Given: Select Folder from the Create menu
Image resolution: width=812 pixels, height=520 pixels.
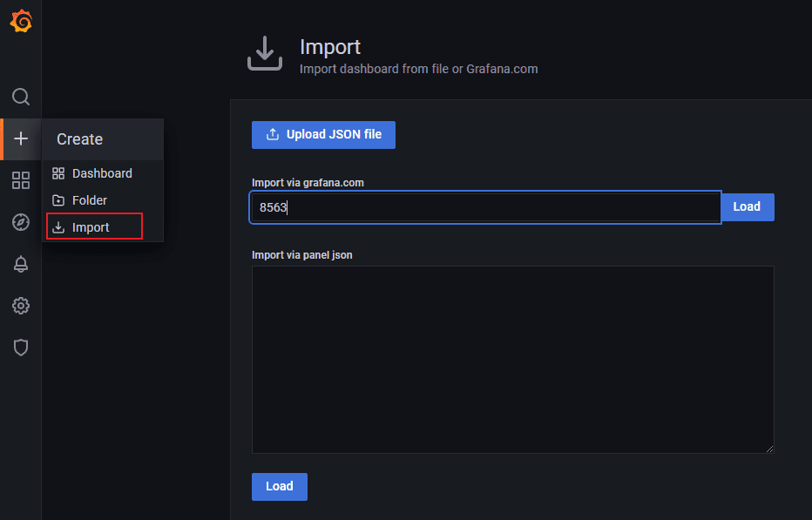Looking at the screenshot, I should click(90, 200).
